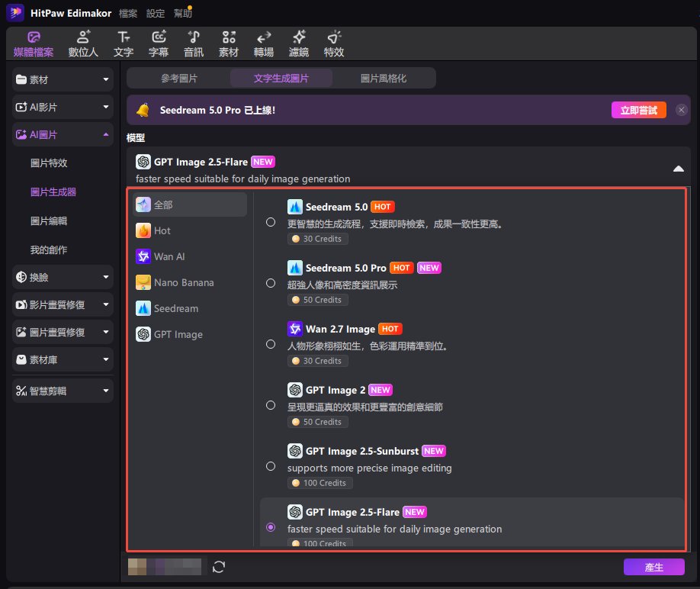This screenshot has height=589, width=700.
Task: Click the GPT Image 2 logo icon
Action: (294, 390)
